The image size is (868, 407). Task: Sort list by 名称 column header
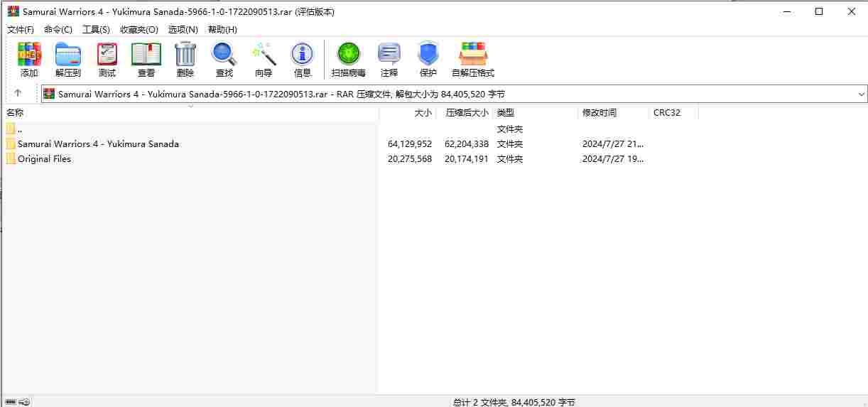pyautogui.click(x=190, y=112)
